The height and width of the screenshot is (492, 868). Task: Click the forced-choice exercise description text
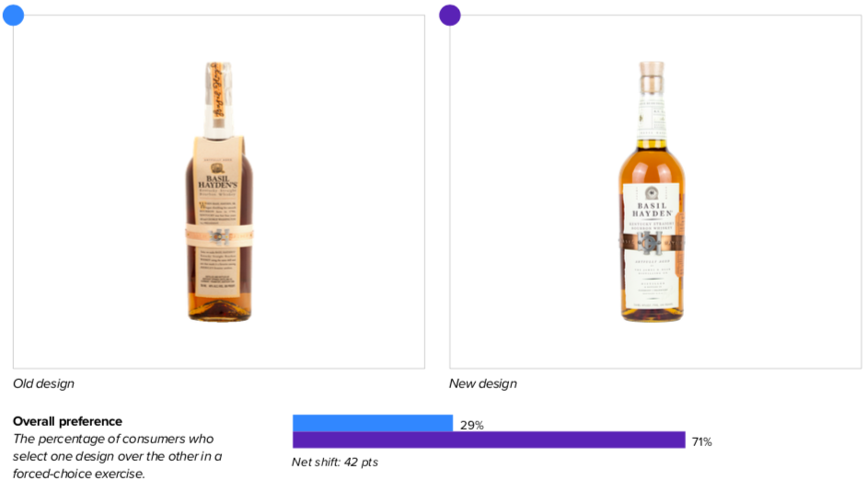pos(117,456)
